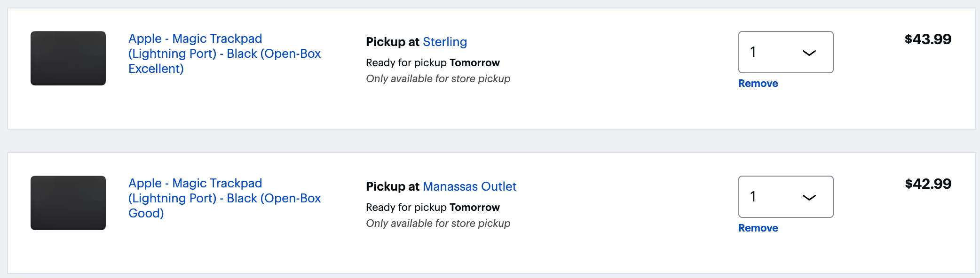Click "Ready for pickup Tomorrow" under Sterling
980x278 pixels.
point(433,63)
